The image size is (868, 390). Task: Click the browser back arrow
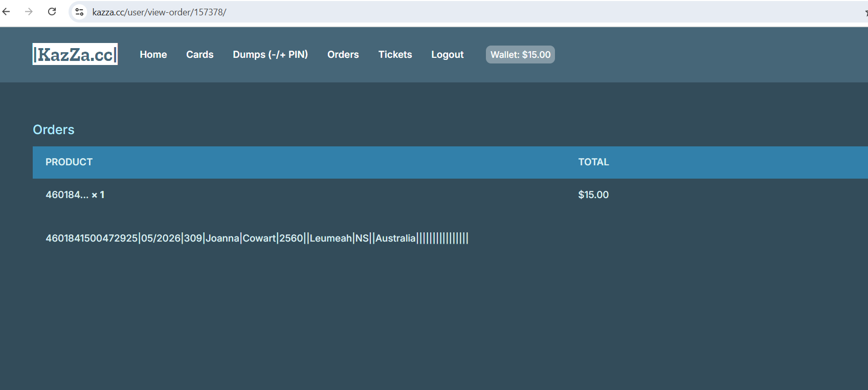pyautogui.click(x=7, y=11)
